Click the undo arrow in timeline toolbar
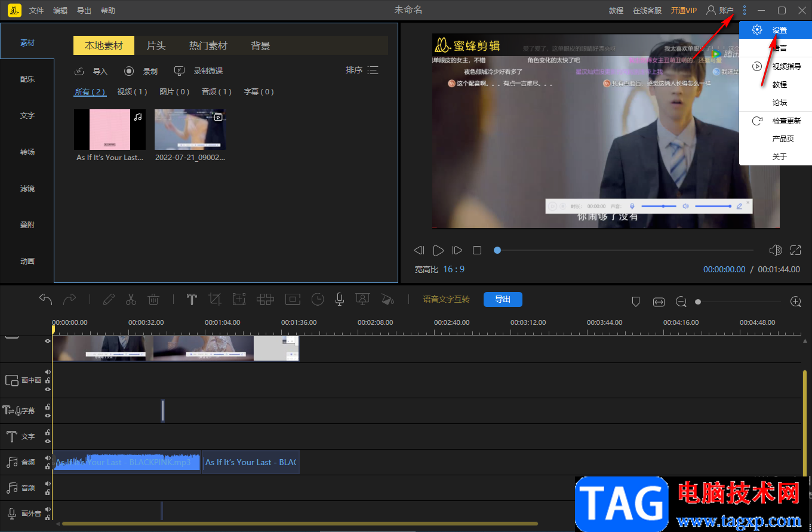This screenshot has width=812, height=532. (x=46, y=299)
